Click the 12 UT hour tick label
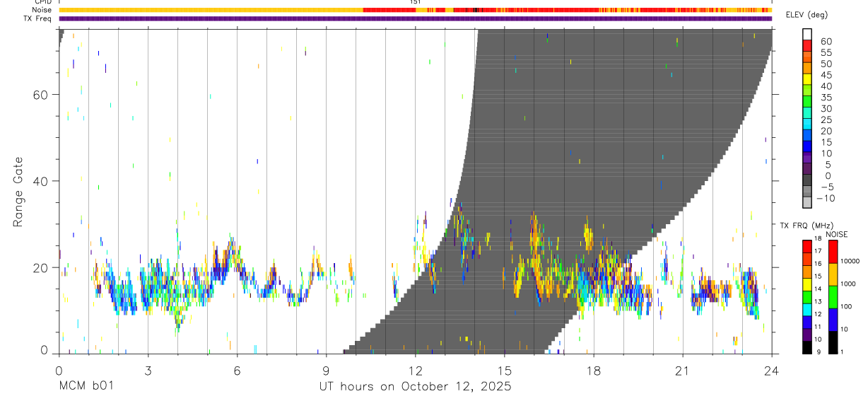The width and height of the screenshot is (868, 401). pyautogui.click(x=415, y=371)
